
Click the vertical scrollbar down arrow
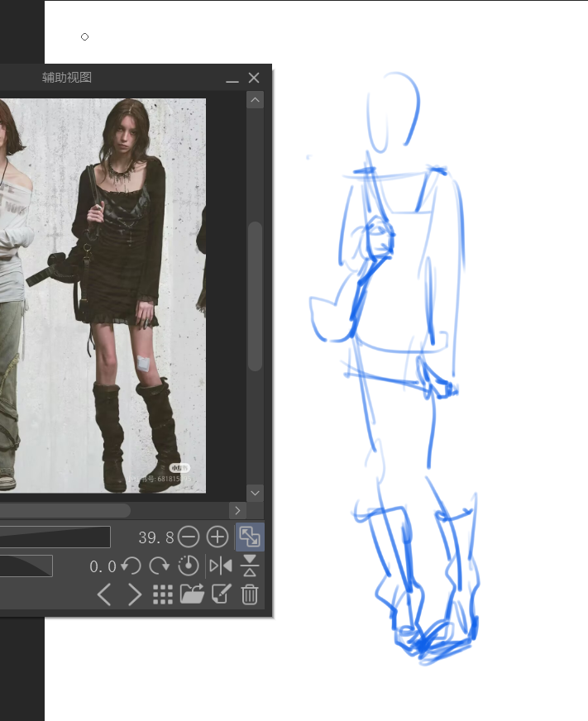[x=255, y=493]
